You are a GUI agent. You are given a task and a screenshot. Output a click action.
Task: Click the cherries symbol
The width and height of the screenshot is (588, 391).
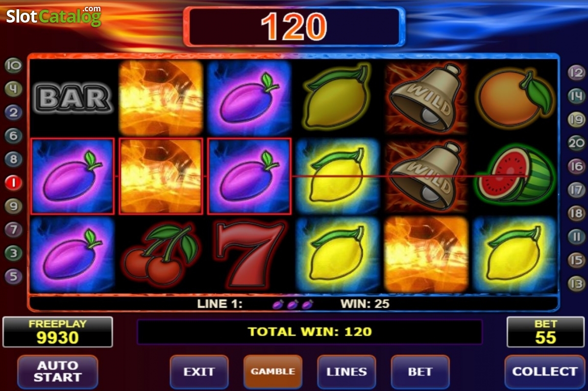click(x=161, y=255)
